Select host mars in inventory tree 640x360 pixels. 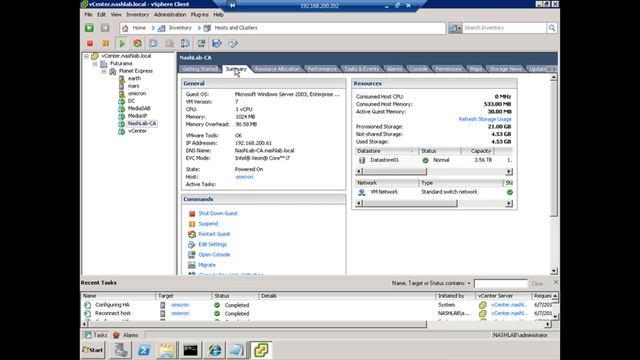(133, 86)
